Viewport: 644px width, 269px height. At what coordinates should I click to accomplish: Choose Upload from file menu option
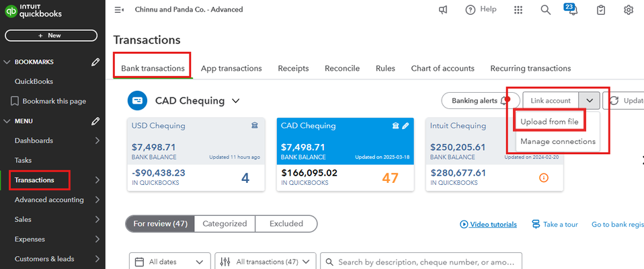tap(549, 121)
